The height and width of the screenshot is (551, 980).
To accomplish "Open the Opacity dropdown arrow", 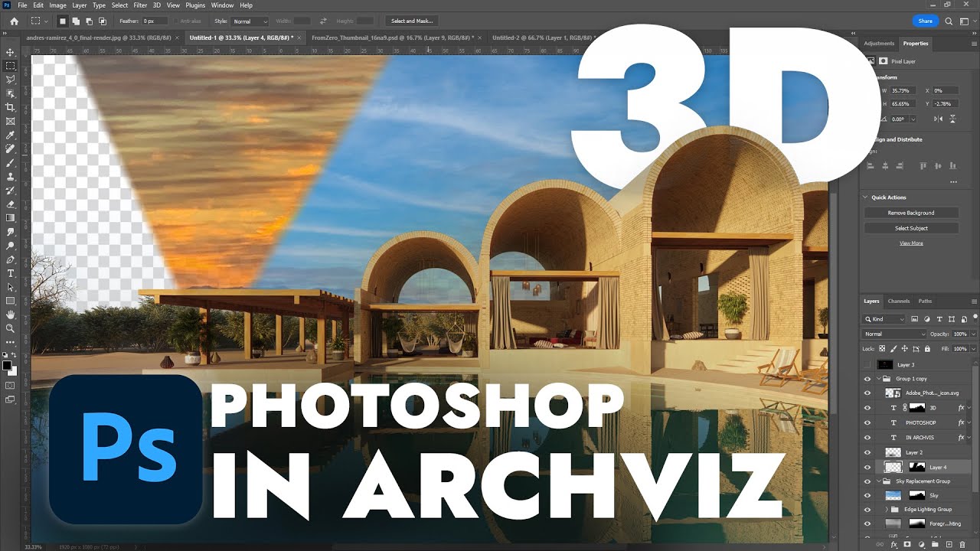I will [973, 334].
